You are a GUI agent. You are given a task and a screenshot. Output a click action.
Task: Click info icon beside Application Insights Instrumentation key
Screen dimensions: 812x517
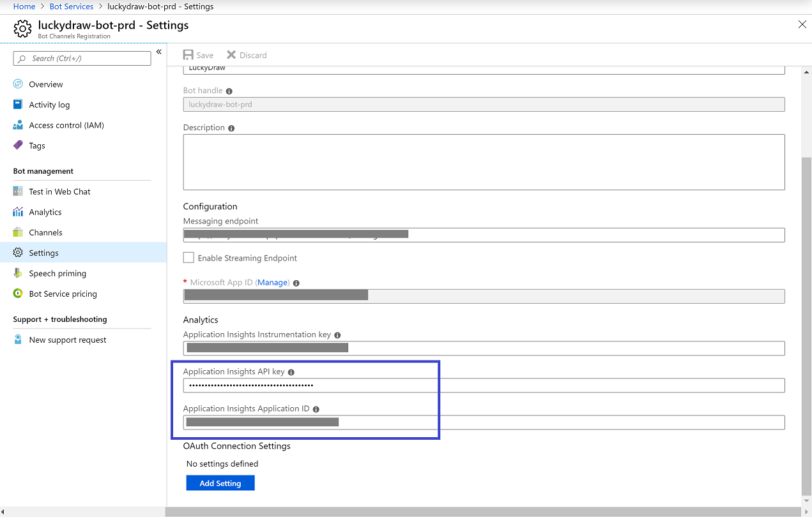[337, 335]
